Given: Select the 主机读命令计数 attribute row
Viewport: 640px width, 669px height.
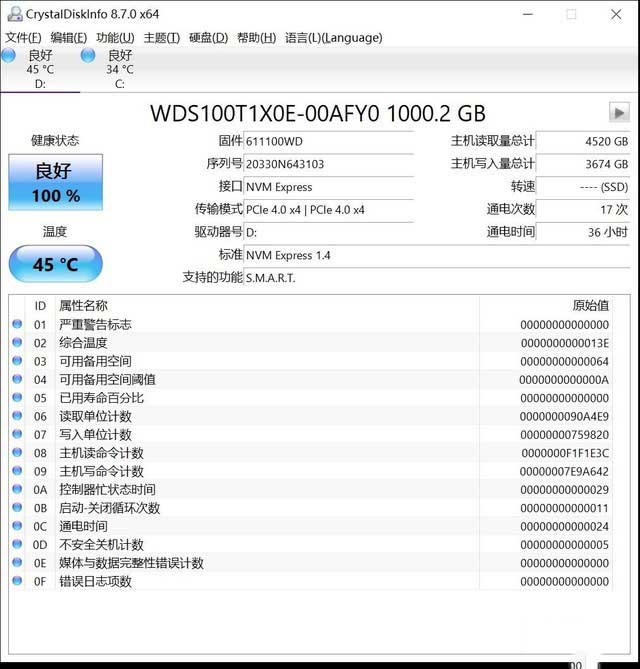Looking at the screenshot, I should coord(311,453).
